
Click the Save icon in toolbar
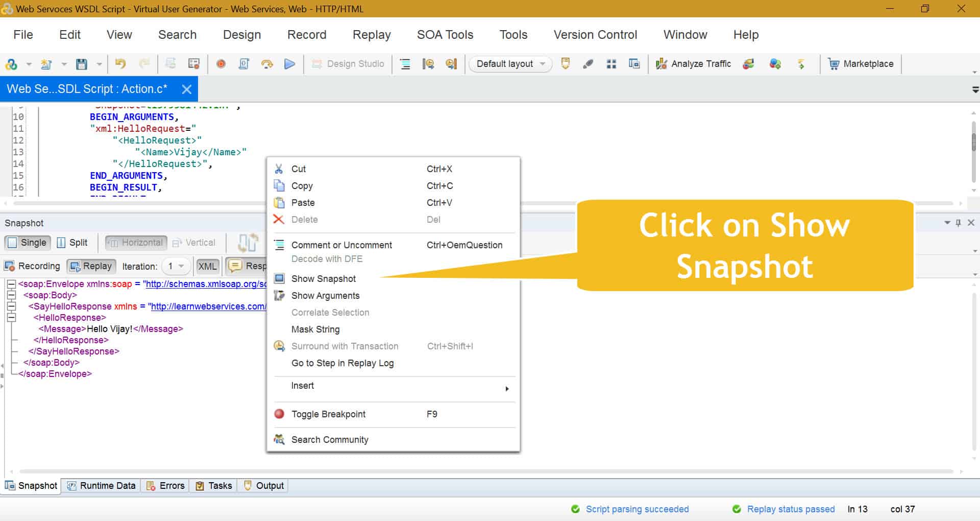click(81, 64)
